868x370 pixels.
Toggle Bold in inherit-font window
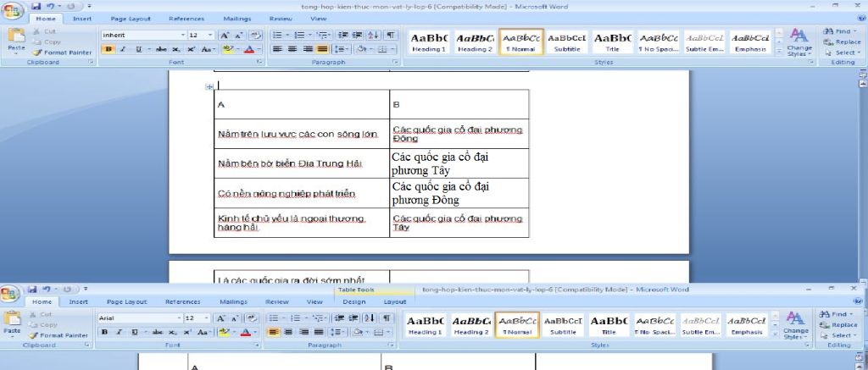pos(108,49)
